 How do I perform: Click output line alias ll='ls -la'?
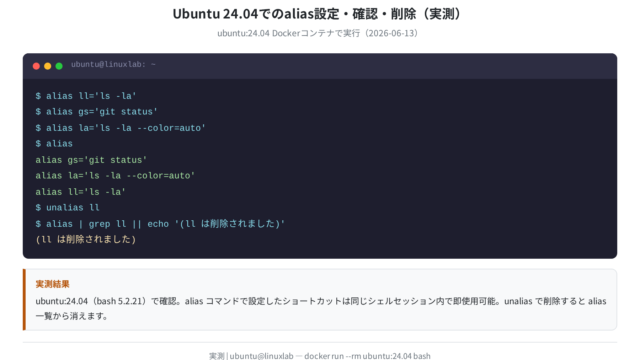coord(80,192)
